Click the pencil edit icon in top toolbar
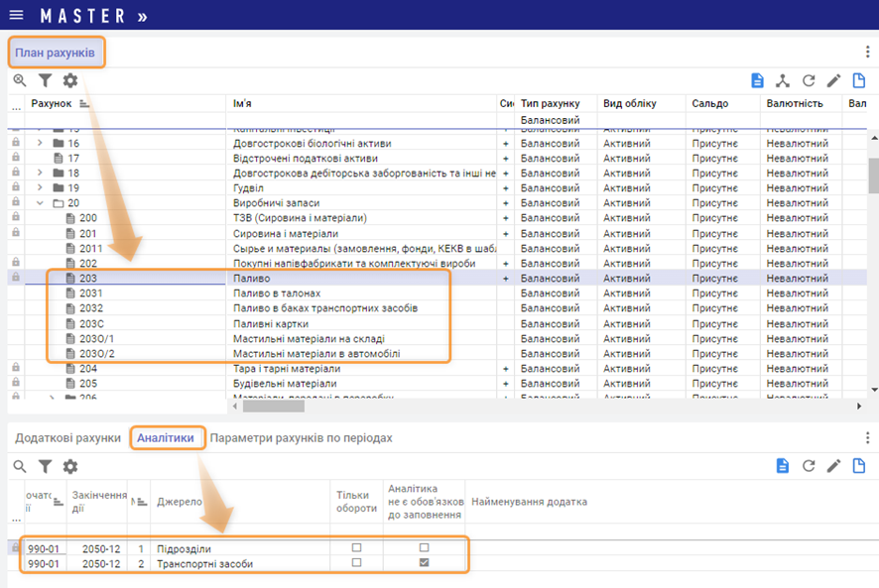 [834, 80]
